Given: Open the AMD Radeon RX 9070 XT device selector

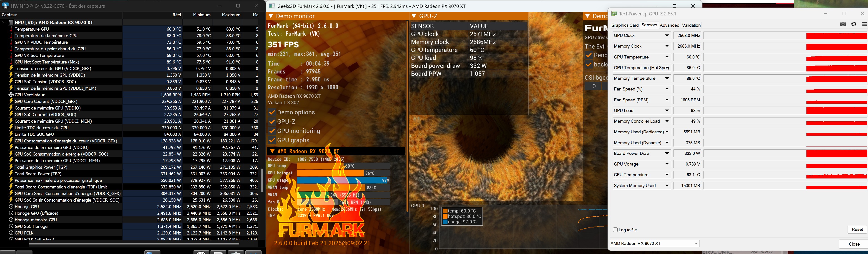Looking at the screenshot, I should [655, 244].
